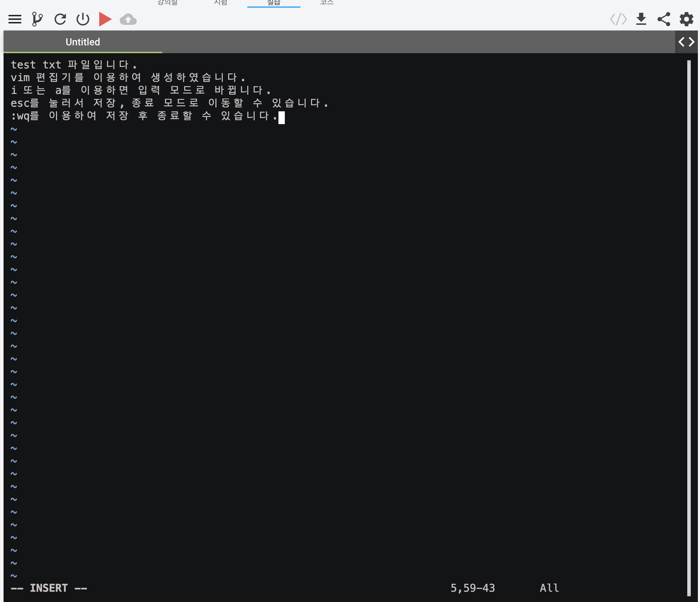Viewport: 700px width, 602px height.
Task: Click the red run play button
Action: [105, 19]
